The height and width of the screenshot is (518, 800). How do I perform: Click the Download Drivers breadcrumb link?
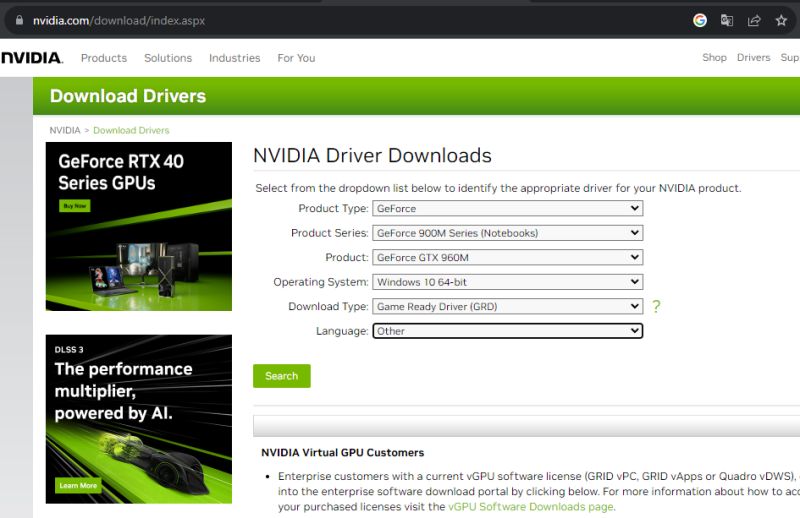(x=131, y=130)
